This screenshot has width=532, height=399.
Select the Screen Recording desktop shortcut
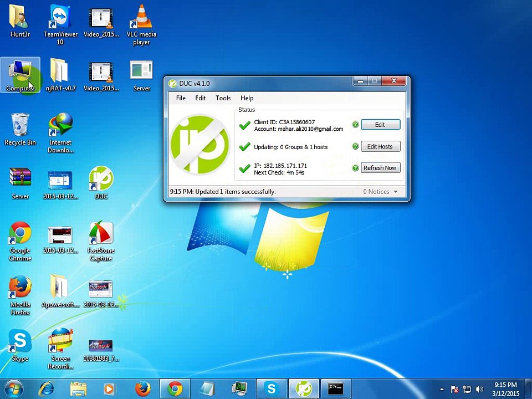click(x=60, y=349)
